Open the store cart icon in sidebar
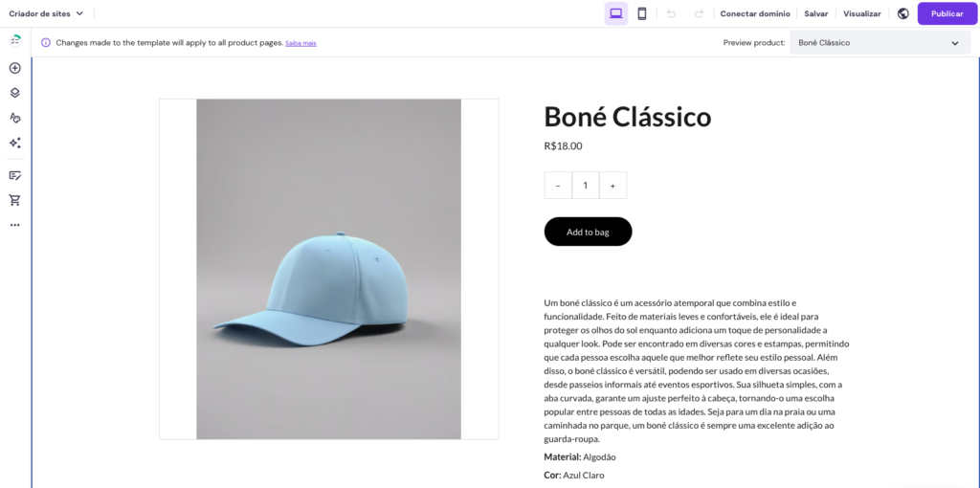Screen dimensions: 980x488 [14, 200]
